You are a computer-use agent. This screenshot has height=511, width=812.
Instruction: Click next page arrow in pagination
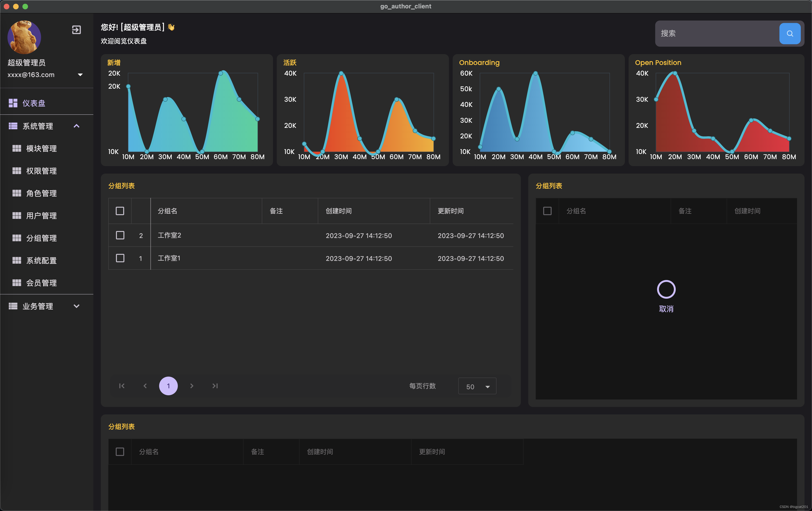click(192, 385)
